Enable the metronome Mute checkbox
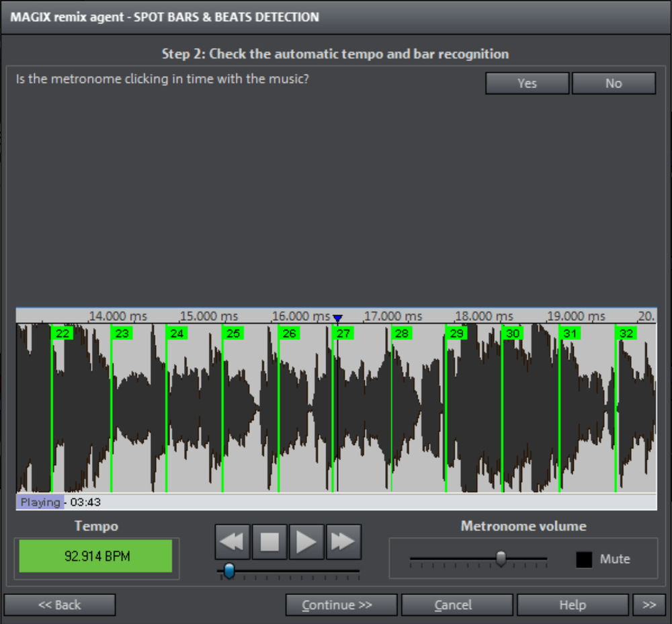This screenshot has width=672, height=624. click(584, 559)
